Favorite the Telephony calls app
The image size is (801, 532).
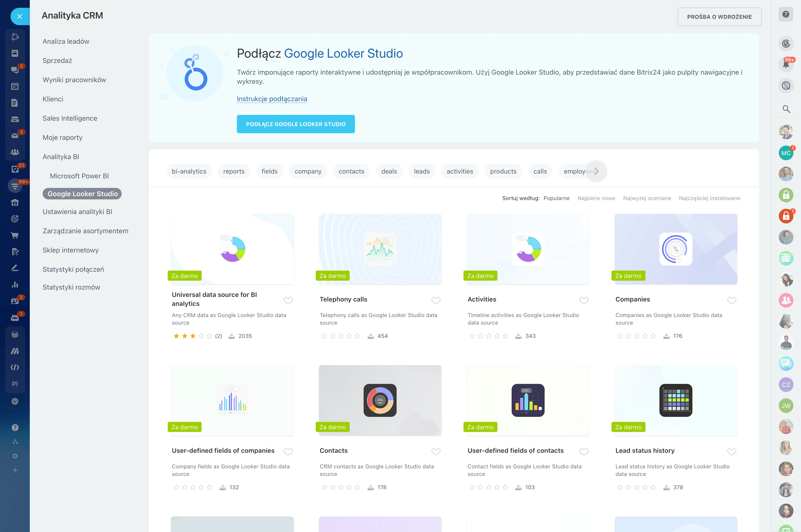pyautogui.click(x=436, y=300)
